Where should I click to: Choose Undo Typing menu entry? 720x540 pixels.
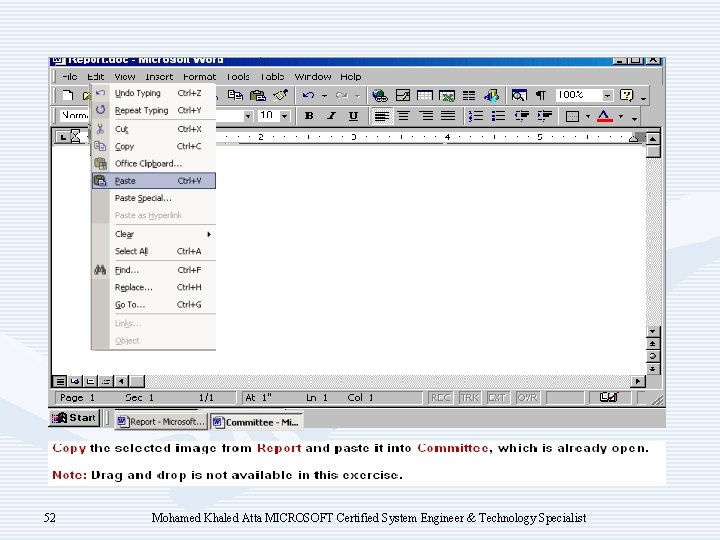(153, 93)
